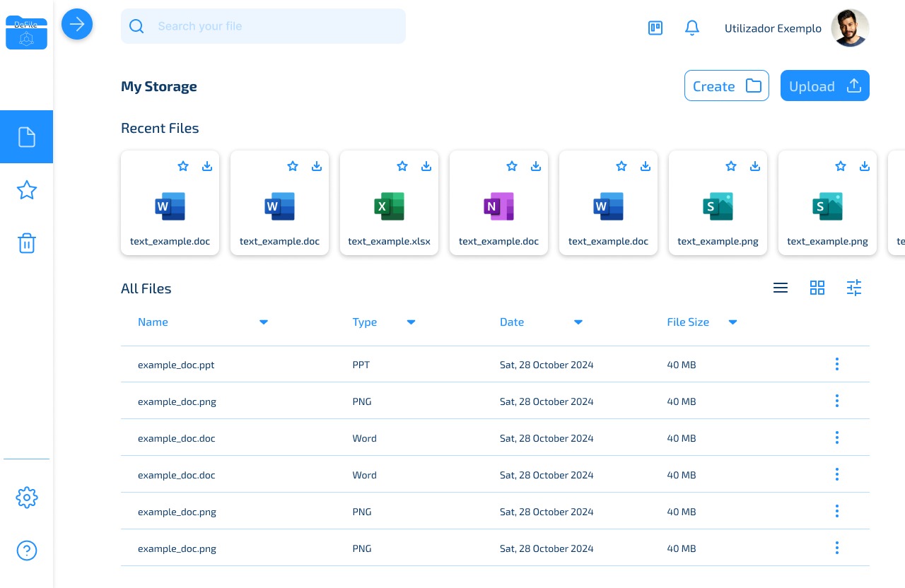This screenshot has height=588, width=905.
Task: Open the Excel icon in Recent Files
Action: pyautogui.click(x=389, y=206)
